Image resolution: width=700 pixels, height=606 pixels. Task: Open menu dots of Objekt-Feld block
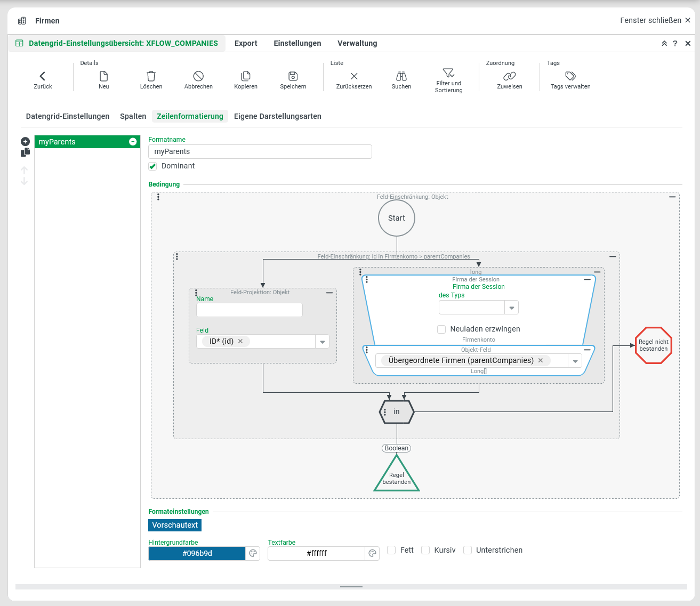[367, 350]
